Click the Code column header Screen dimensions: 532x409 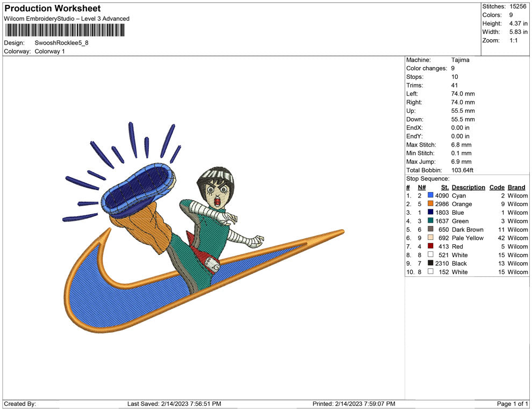coord(497,187)
